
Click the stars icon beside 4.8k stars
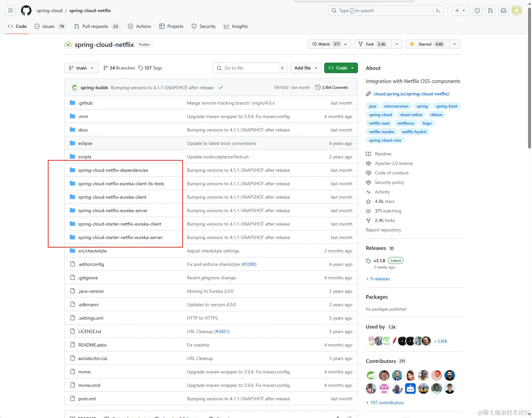pyautogui.click(x=368, y=201)
